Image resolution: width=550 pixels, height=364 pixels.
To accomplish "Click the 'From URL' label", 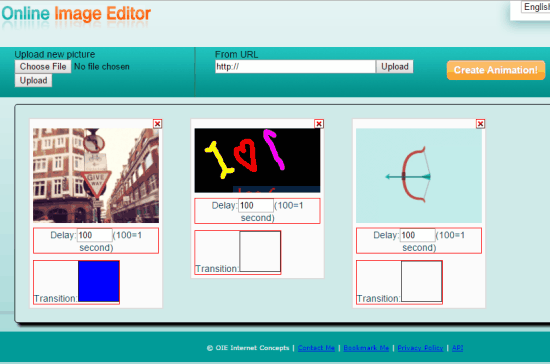I will tap(236, 54).
